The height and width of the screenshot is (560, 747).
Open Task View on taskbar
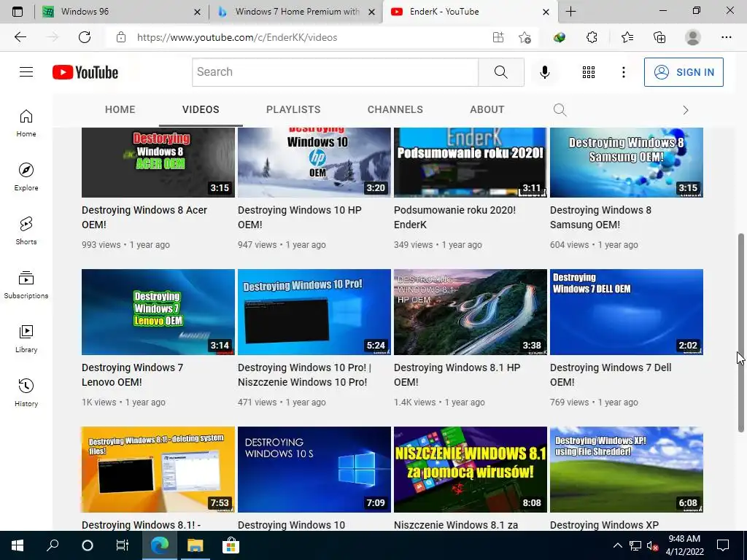click(123, 545)
